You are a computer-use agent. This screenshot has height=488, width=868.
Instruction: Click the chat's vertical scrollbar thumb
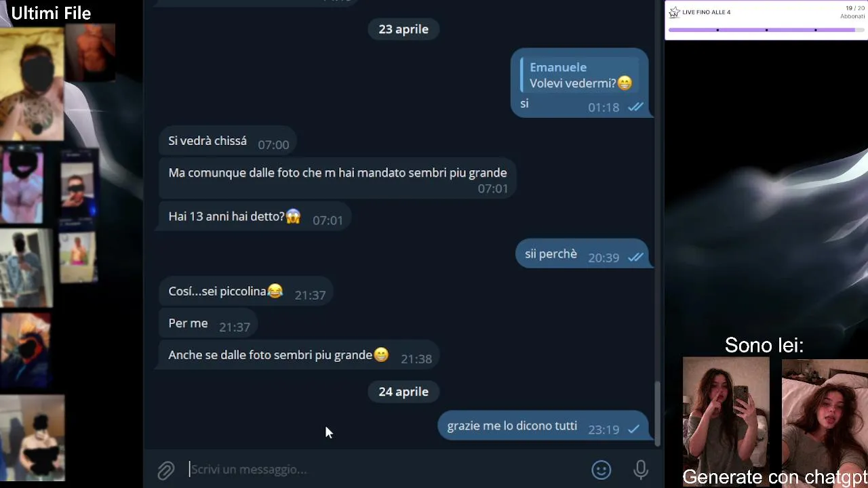tap(657, 413)
